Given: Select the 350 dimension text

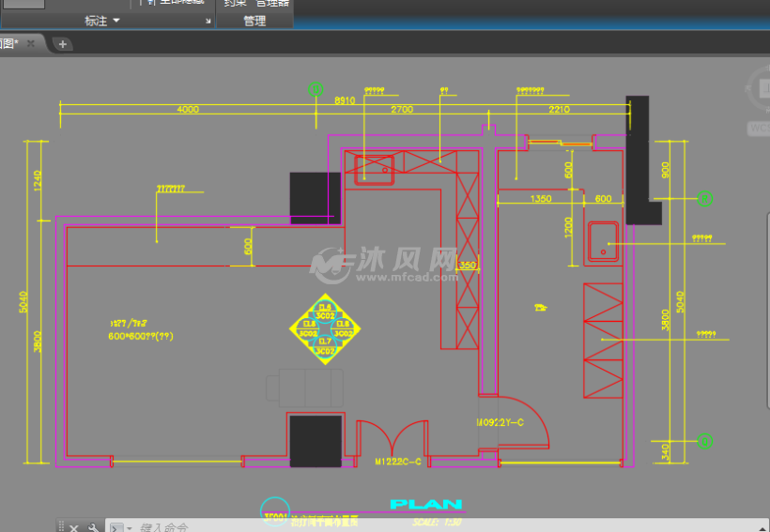Looking at the screenshot, I should [x=468, y=265].
